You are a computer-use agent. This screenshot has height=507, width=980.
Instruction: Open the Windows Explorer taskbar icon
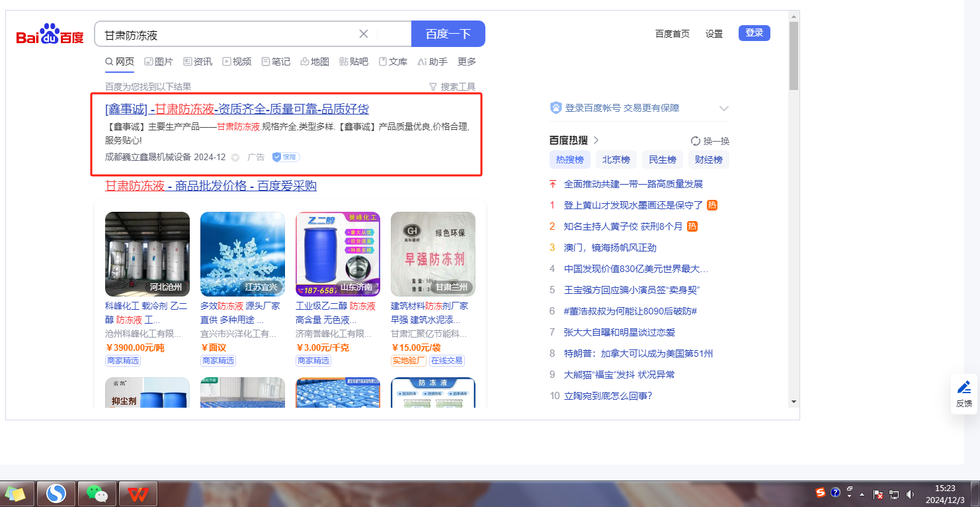[x=16, y=494]
